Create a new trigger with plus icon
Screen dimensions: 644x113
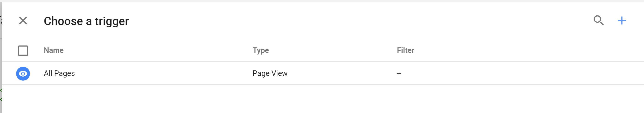(x=621, y=20)
